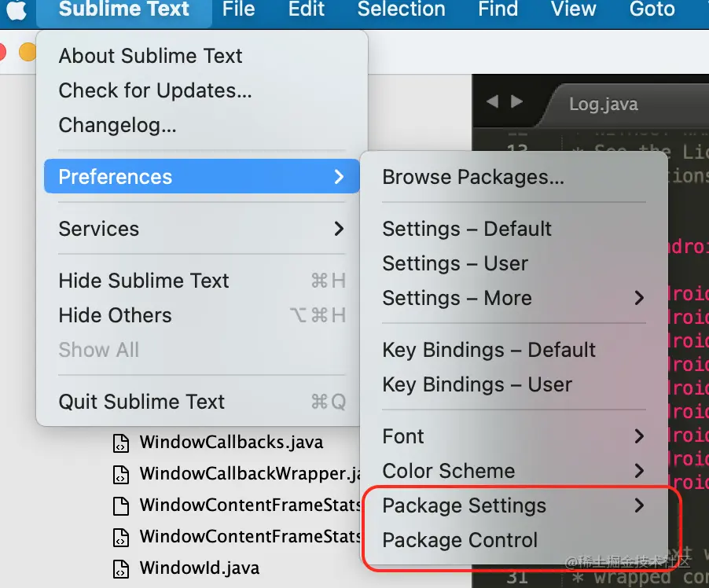Click the tab forward navigation arrow
This screenshot has width=709, height=588.
[x=516, y=101]
